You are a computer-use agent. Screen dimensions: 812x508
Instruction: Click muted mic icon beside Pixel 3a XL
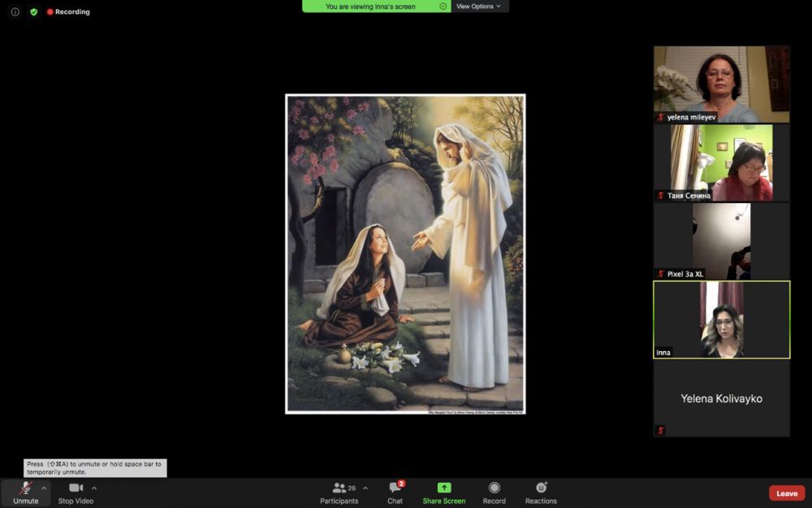[x=660, y=274]
